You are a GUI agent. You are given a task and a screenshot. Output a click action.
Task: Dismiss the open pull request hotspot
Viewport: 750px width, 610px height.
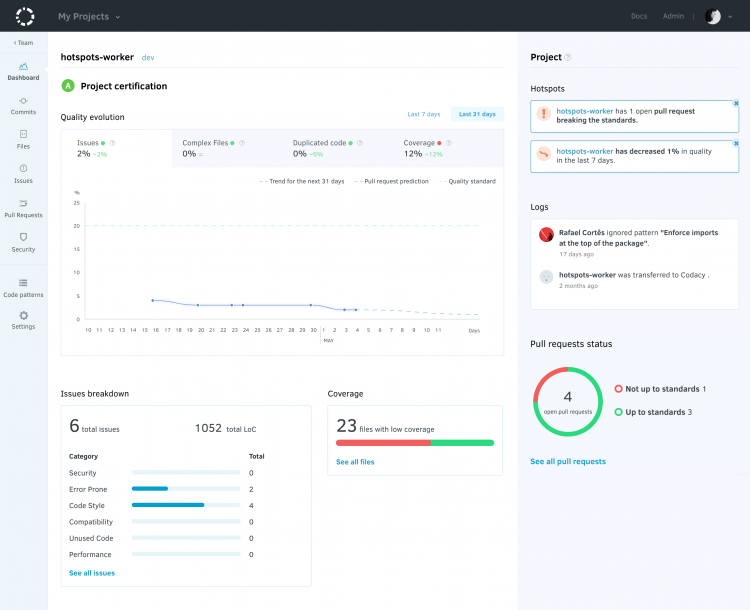(736, 104)
